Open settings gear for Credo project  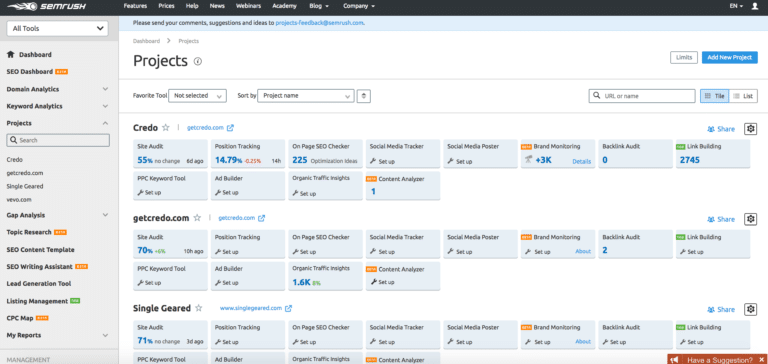[x=750, y=128]
